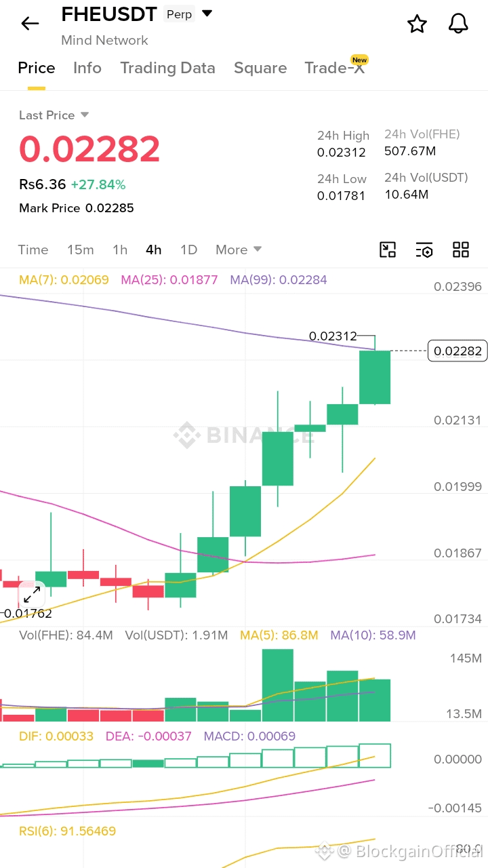Tap the 24h Vol(USDT) 10.64M value
Screen dimensions: 488x868
pyautogui.click(x=406, y=195)
